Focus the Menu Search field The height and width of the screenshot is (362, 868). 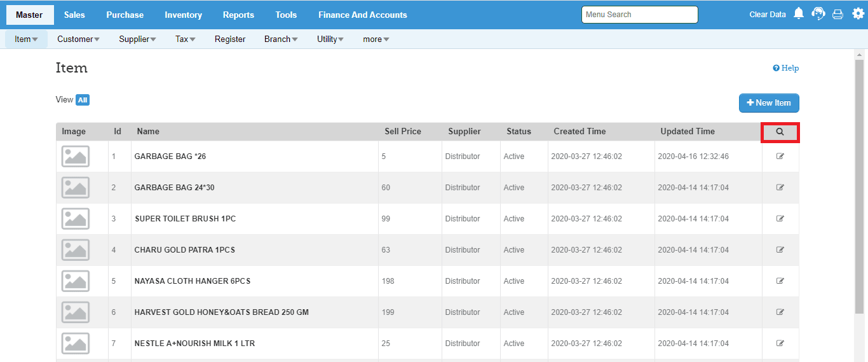coord(640,14)
